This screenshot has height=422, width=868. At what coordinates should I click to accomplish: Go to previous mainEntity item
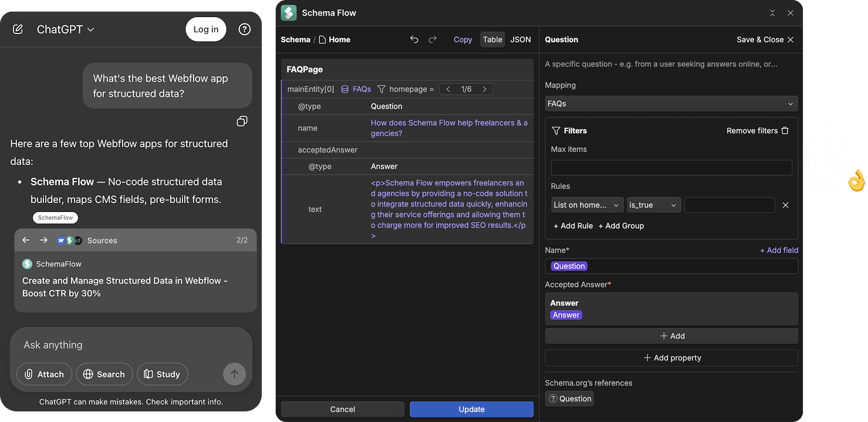coord(448,89)
